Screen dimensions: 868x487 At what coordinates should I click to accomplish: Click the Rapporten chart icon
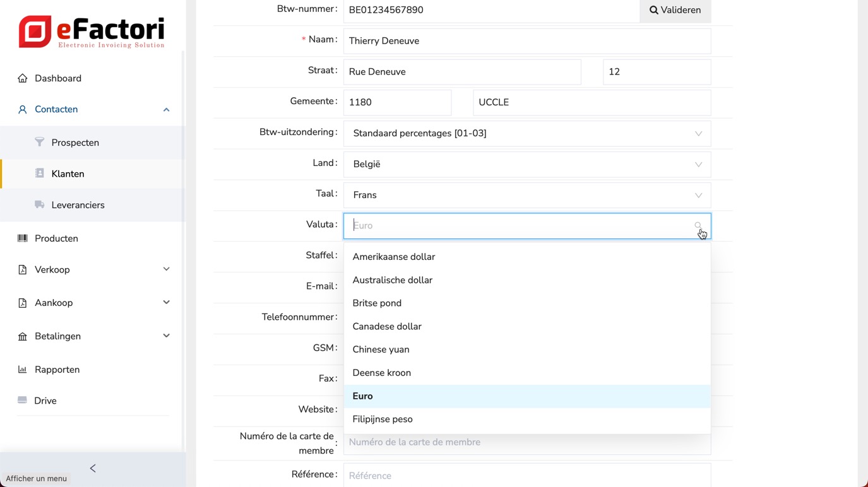pos(23,370)
